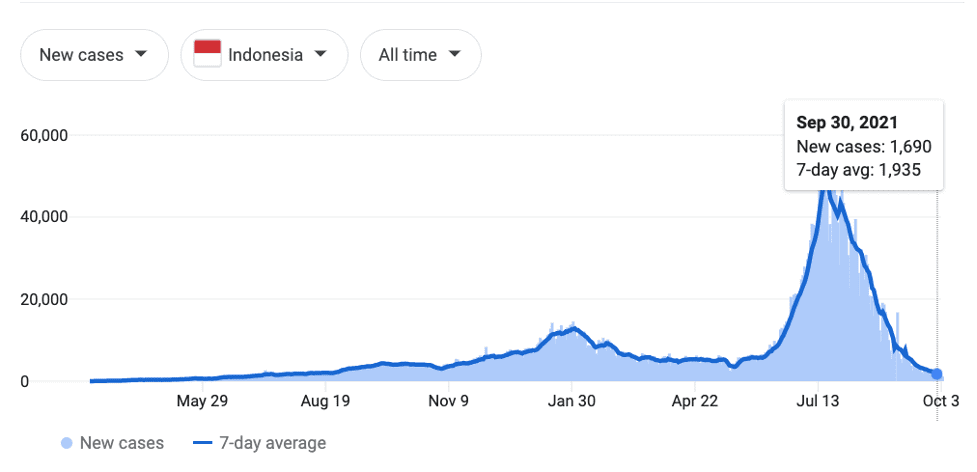The height and width of the screenshot is (472, 977).
Task: Click the Jan 30 axis label
Action: pos(571,401)
